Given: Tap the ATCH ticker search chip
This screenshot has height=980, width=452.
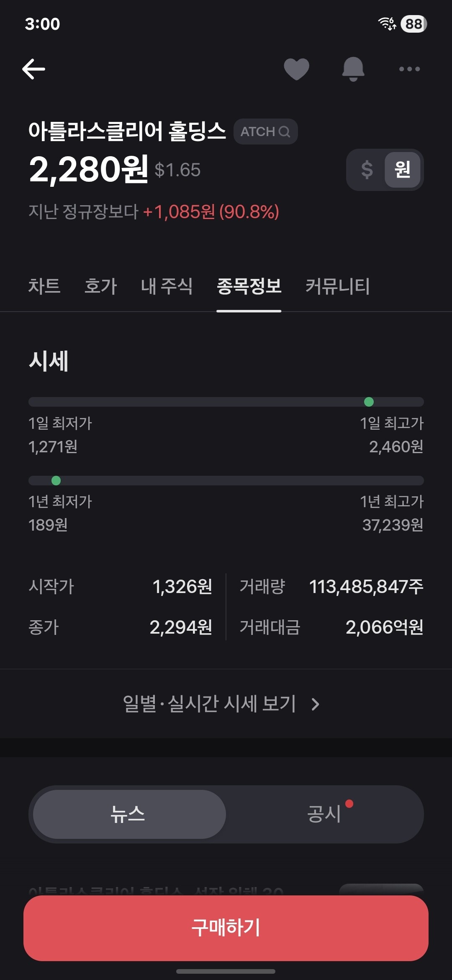Looking at the screenshot, I should click(x=265, y=132).
